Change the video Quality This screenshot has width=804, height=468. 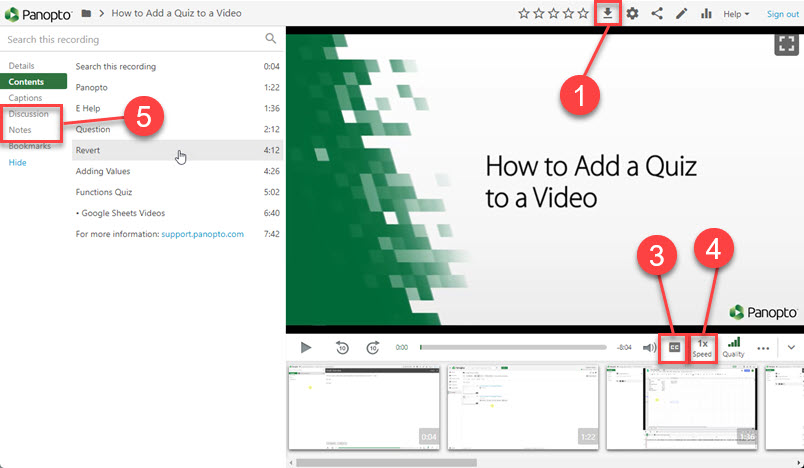[733, 348]
